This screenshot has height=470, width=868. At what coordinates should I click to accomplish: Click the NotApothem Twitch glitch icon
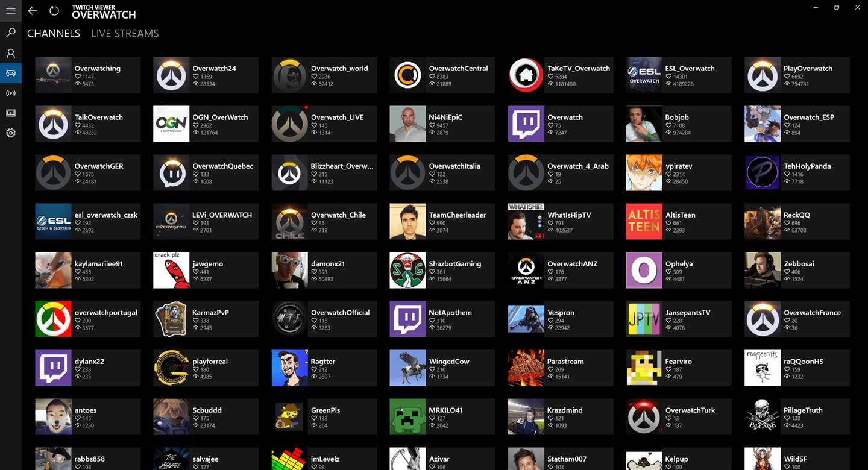(407, 319)
